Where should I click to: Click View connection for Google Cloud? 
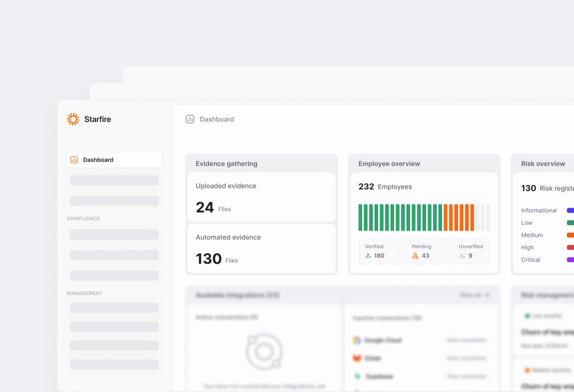pyautogui.click(x=467, y=340)
